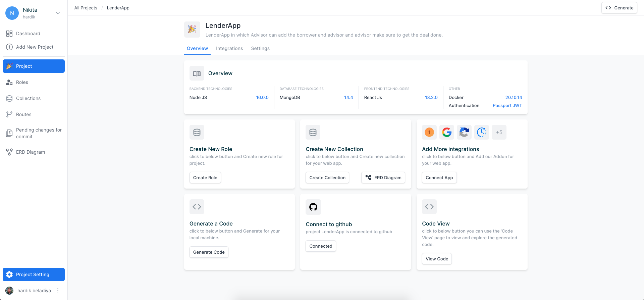Click the Add More integrations heading
Viewport: 644px width, 300px height.
coord(450,149)
